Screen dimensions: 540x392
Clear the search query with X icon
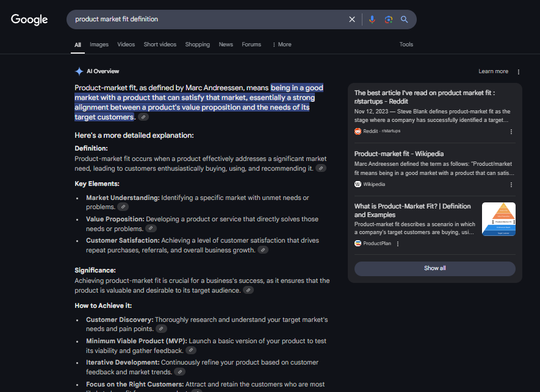pos(352,20)
